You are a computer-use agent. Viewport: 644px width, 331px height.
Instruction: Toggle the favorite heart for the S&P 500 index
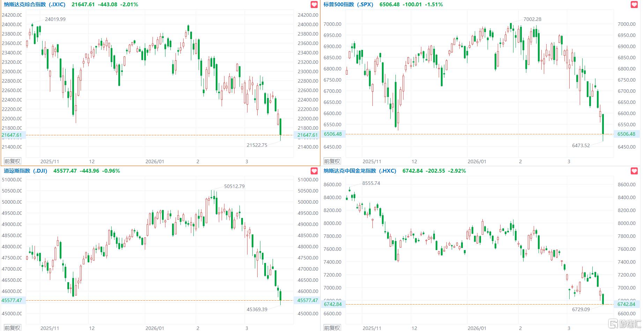click(634, 5)
